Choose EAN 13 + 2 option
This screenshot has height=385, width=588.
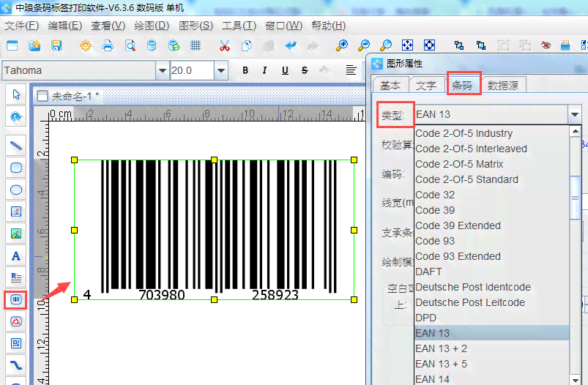click(x=492, y=348)
